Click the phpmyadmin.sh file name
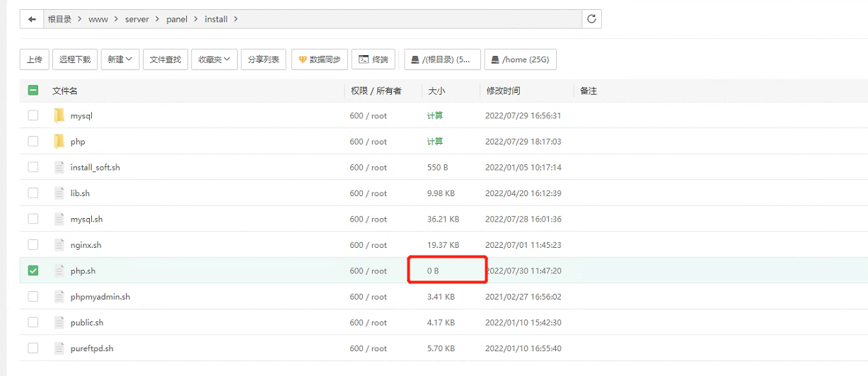Viewport: 868px width, 376px height. point(100,297)
